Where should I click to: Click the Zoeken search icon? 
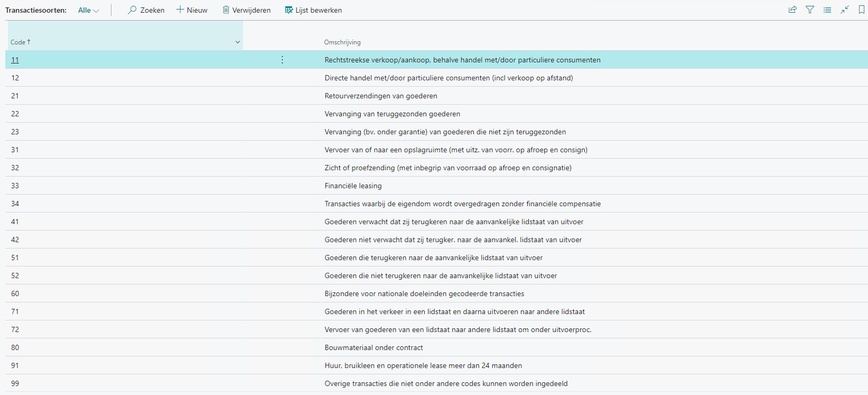pos(133,10)
